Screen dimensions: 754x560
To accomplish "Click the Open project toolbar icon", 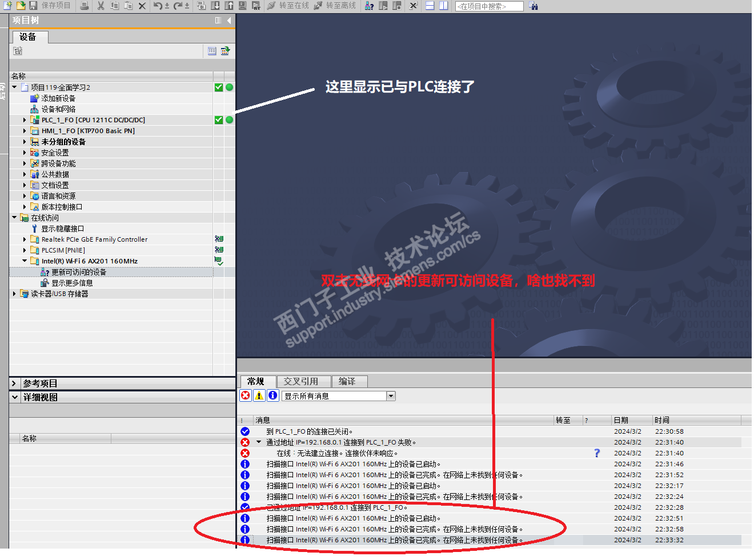I will (21, 6).
